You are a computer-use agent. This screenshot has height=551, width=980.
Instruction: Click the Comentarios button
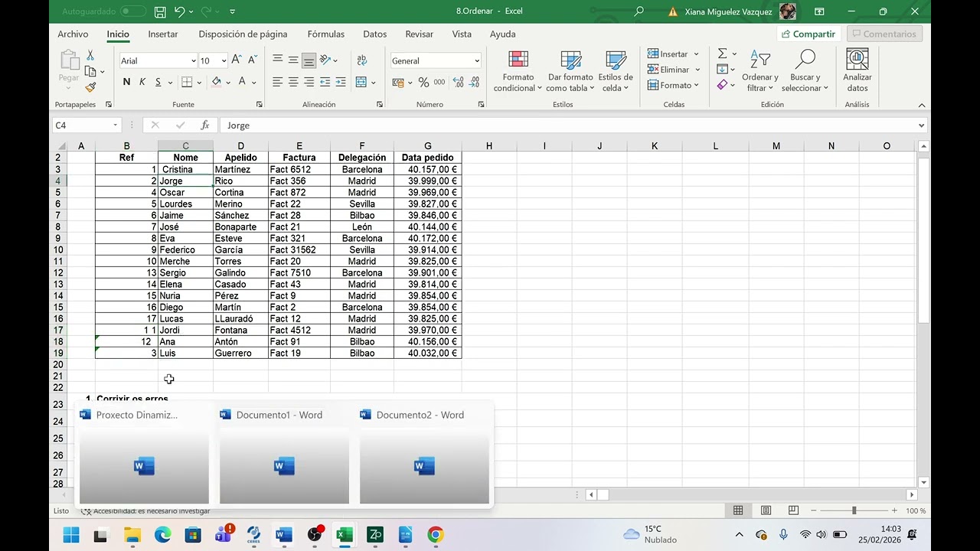click(x=884, y=34)
